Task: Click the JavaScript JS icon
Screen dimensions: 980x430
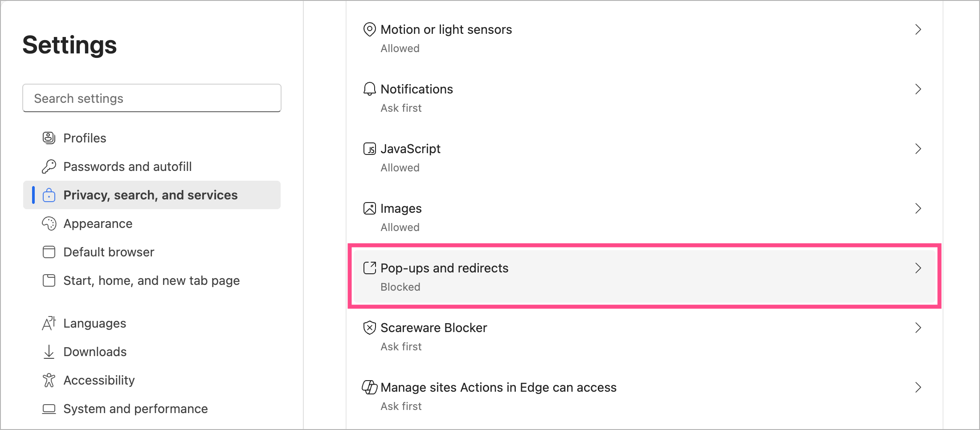Action: tap(370, 149)
